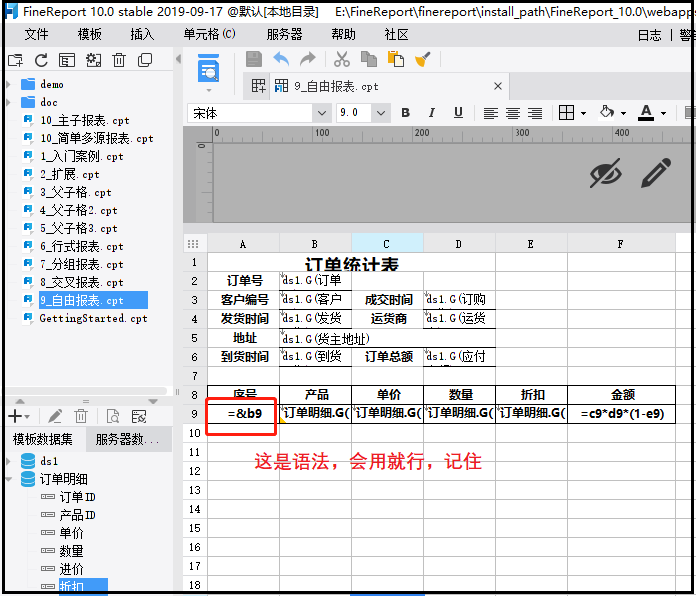Preview the dataset data icon
Screen dimensions: 696x596
113,416
